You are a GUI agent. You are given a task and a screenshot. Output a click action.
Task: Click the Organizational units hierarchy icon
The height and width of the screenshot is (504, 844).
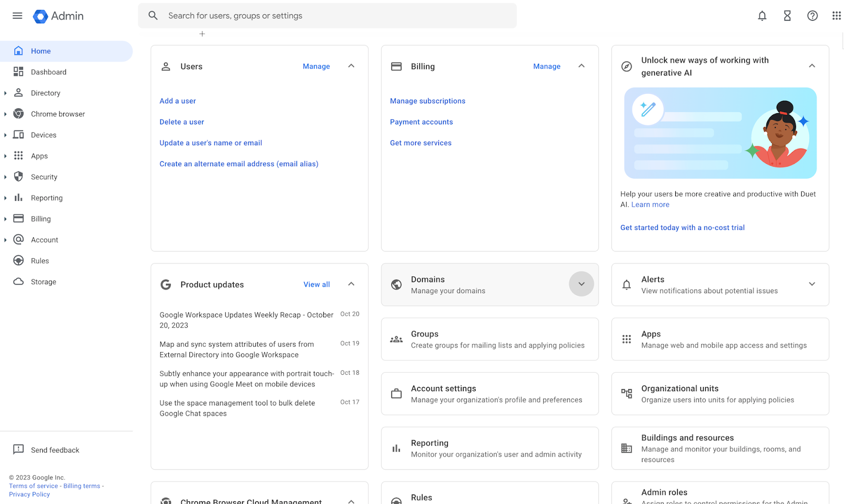pyautogui.click(x=627, y=394)
